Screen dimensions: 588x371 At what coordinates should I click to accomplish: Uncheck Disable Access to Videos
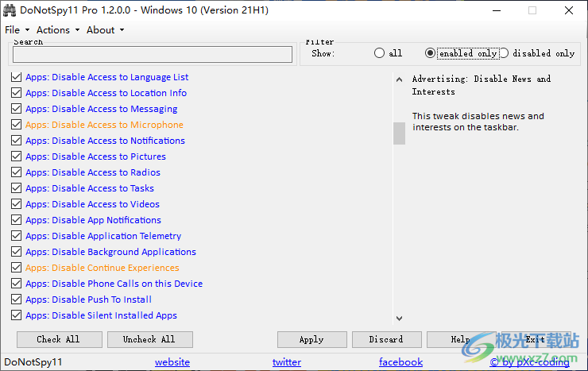pos(16,204)
